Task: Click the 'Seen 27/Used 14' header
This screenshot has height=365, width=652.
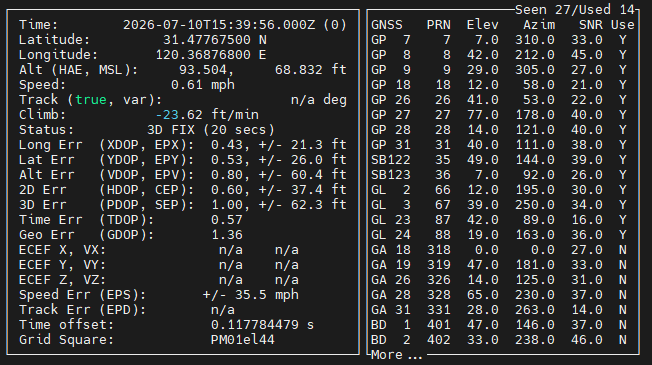Action: point(575,10)
